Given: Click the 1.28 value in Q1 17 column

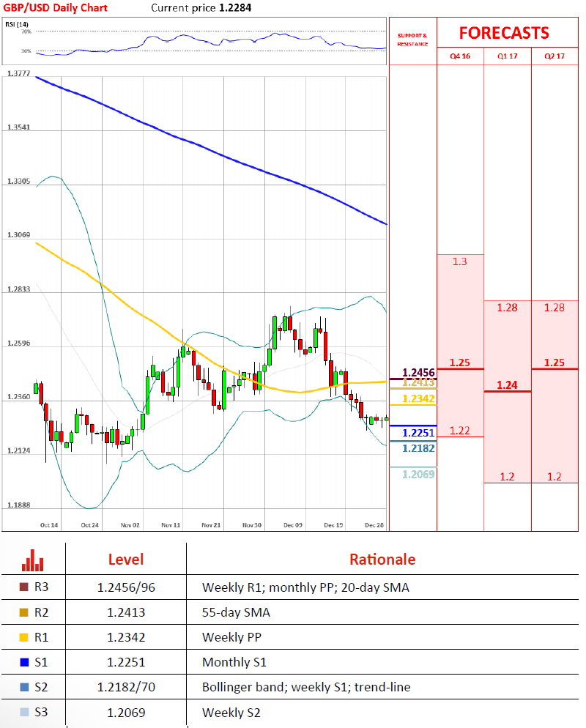Looking at the screenshot, I should click(x=507, y=308).
